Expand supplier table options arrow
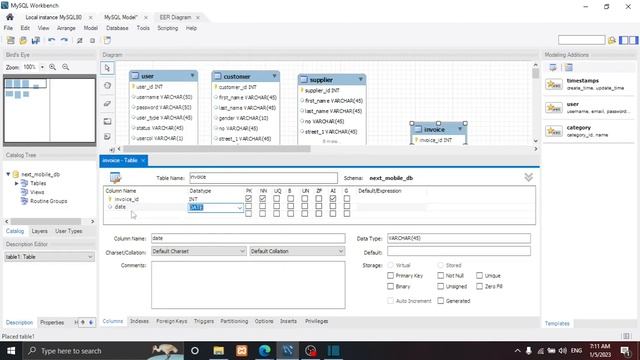Image resolution: width=640 pixels, height=360 pixels. 361,79
